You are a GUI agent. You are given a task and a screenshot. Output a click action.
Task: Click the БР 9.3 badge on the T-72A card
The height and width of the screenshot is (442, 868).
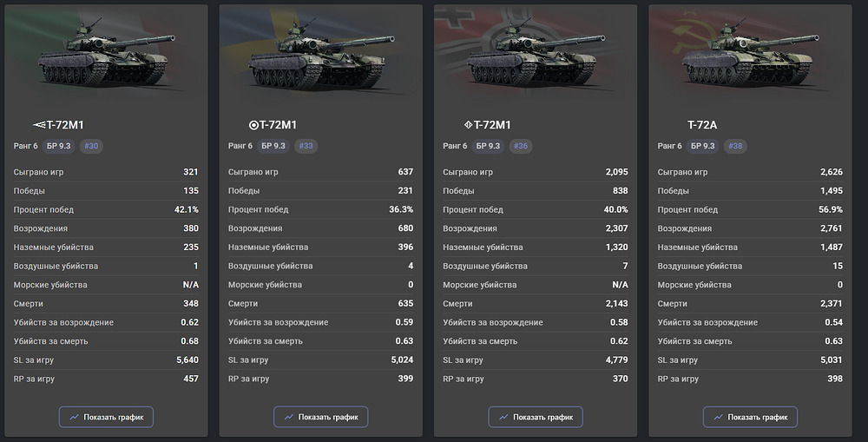(703, 146)
